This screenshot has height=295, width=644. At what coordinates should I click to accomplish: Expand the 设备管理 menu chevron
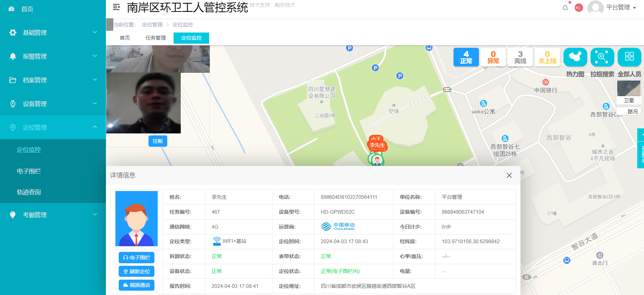pyautogui.click(x=95, y=103)
